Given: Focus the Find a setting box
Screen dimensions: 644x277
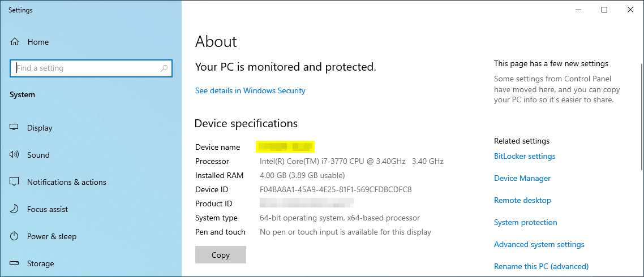Looking at the screenshot, I should pyautogui.click(x=85, y=68).
